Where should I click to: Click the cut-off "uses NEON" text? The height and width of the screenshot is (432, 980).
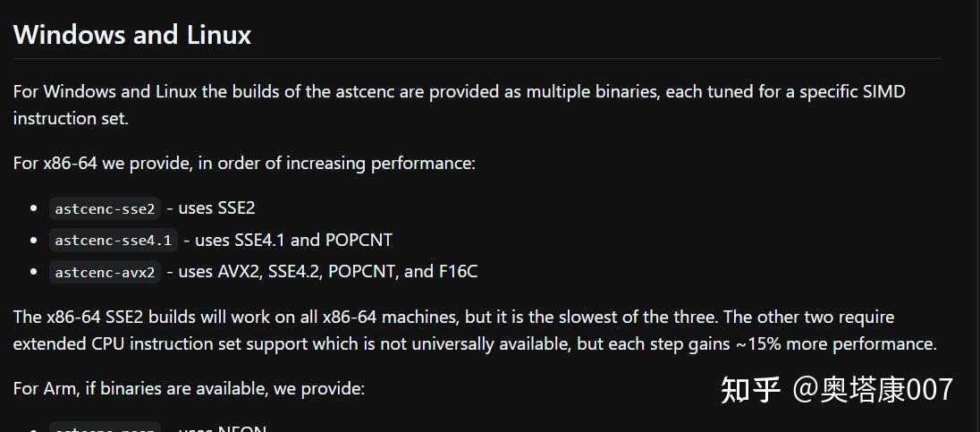pos(222,428)
